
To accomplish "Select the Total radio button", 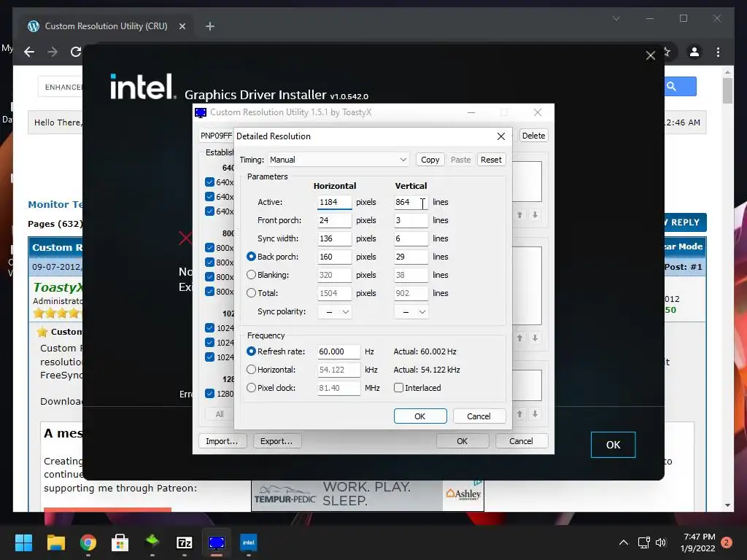I will (251, 293).
